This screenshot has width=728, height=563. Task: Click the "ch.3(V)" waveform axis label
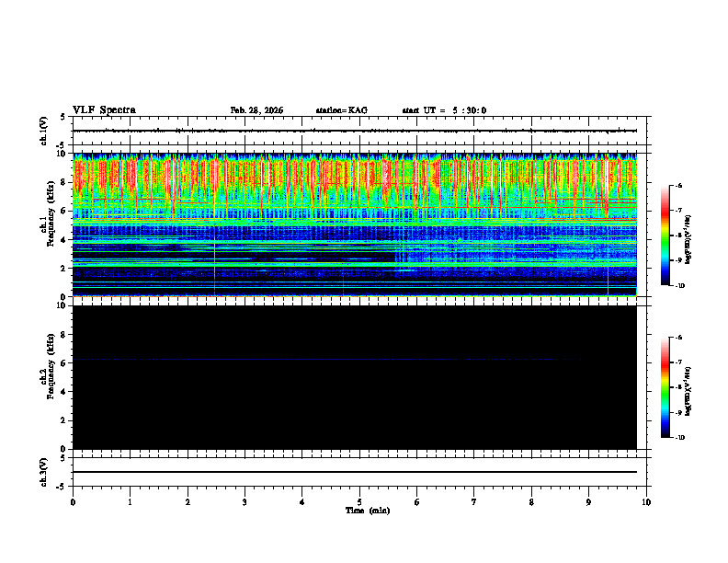coord(44,472)
